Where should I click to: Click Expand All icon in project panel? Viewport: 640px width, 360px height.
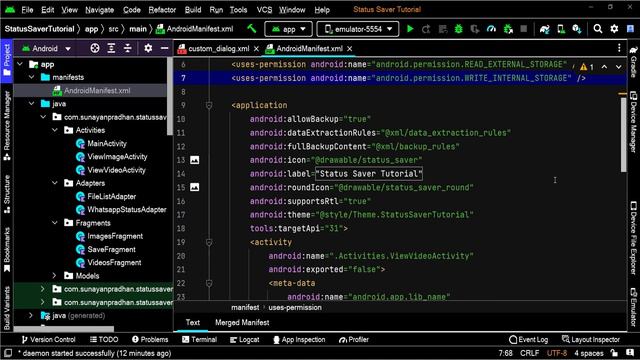coord(111,48)
